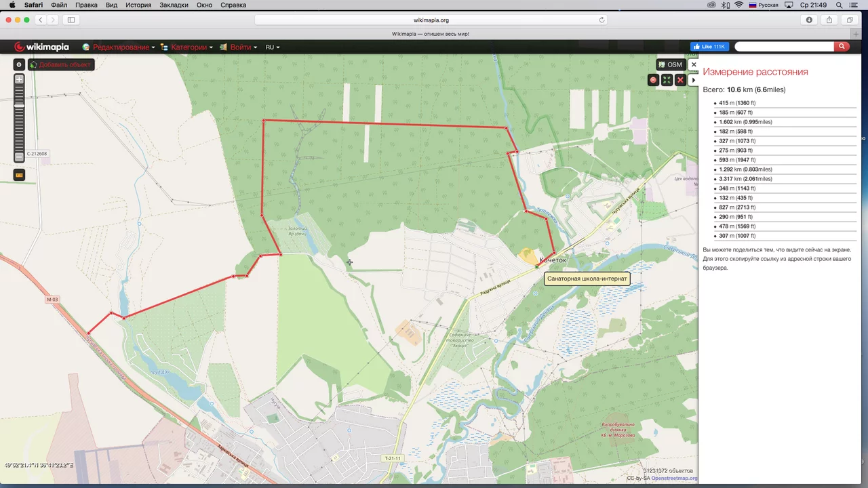Screen dimensions: 868x488
Task: Remove last measurement point via red minus icon
Action: (x=653, y=80)
